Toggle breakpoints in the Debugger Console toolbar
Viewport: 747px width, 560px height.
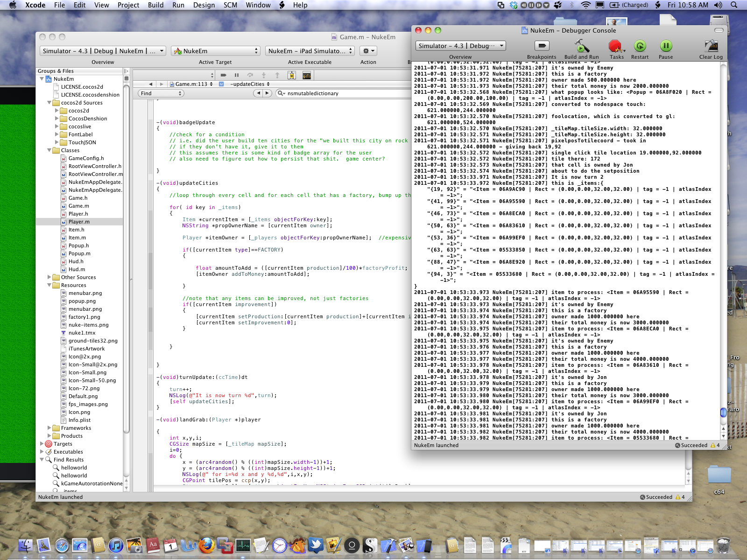pos(542,46)
